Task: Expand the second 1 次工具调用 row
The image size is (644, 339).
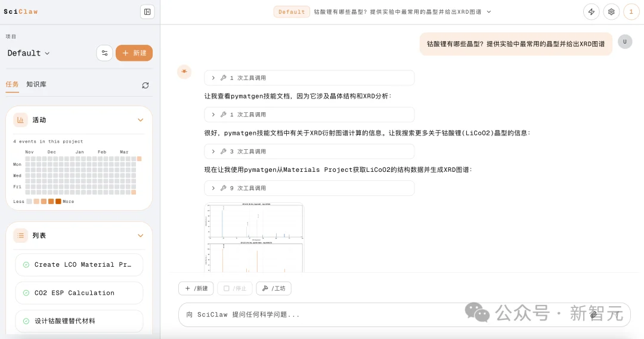Action: (x=309, y=115)
